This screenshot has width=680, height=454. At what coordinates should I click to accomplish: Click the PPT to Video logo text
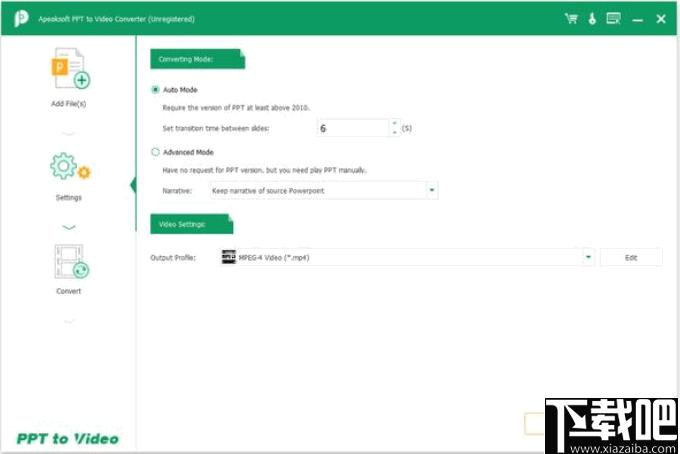click(68, 439)
